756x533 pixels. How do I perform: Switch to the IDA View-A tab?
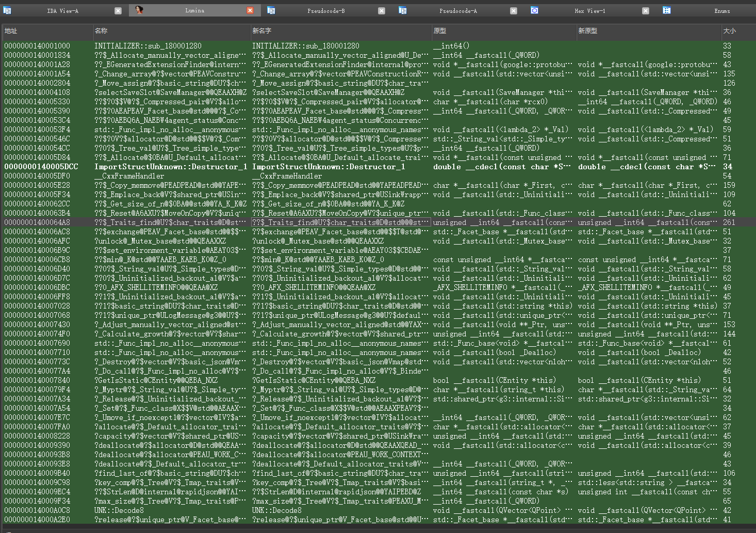tap(62, 11)
